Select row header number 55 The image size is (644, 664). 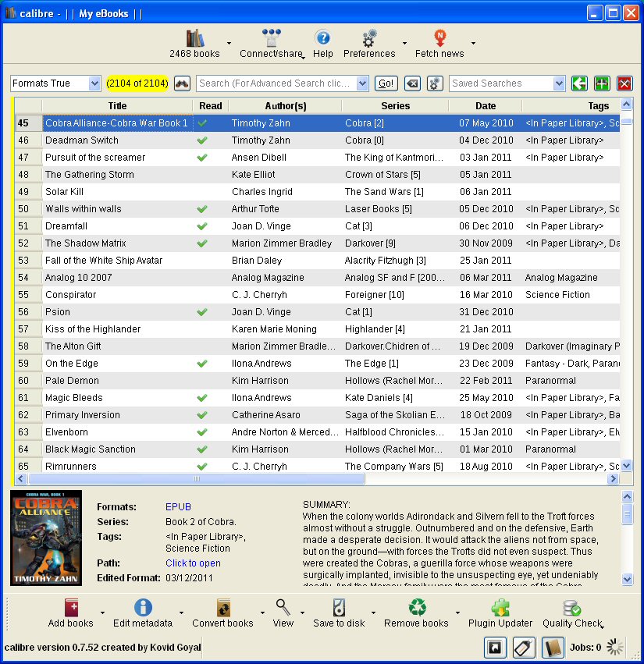coord(28,295)
